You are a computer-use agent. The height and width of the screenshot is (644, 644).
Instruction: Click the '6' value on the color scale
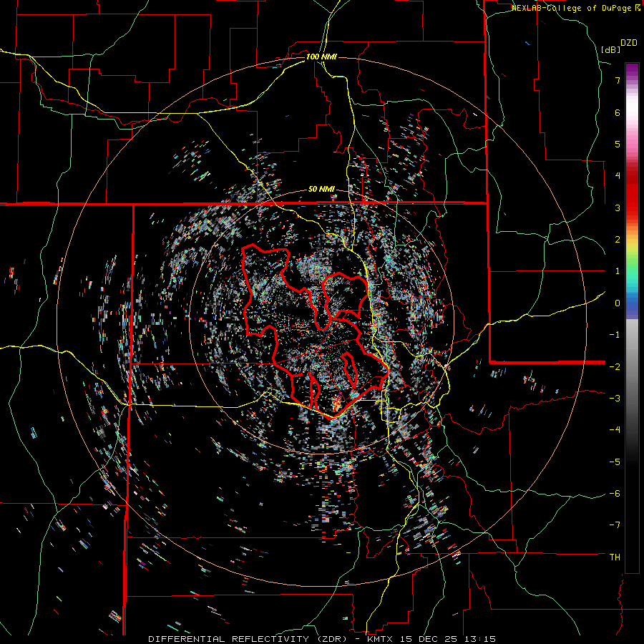pos(618,112)
